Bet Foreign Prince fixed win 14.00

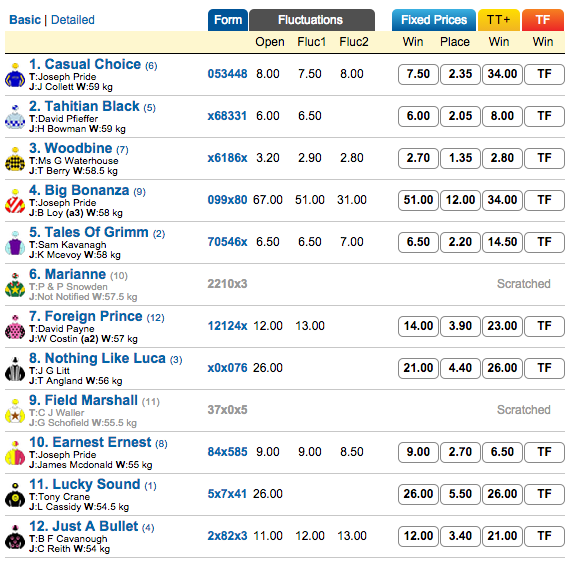418,326
